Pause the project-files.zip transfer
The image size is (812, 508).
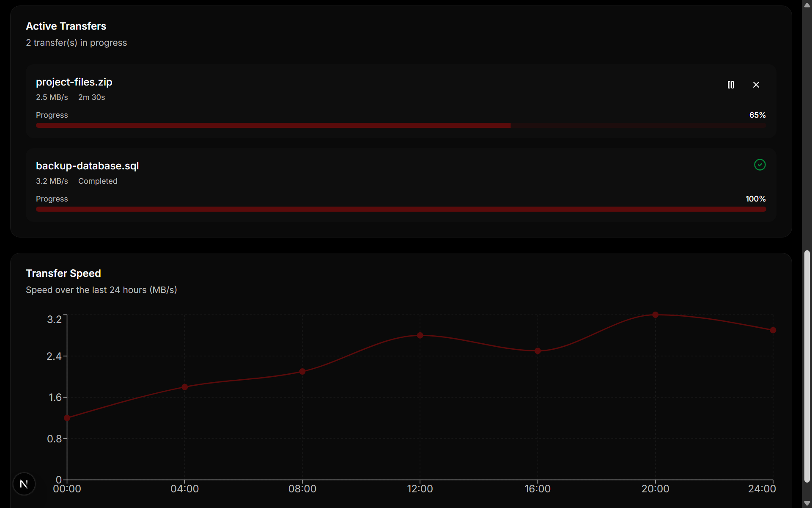(730, 85)
